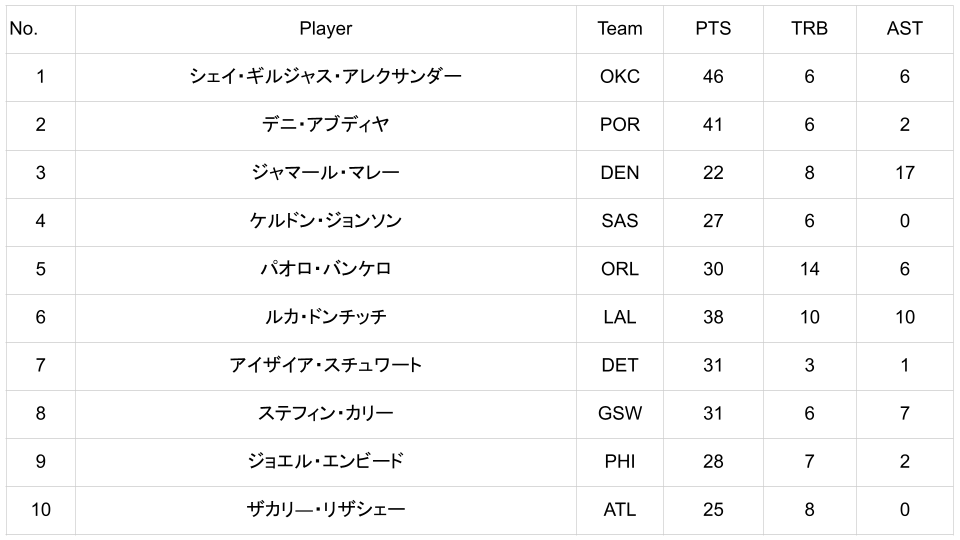Click the ルカ・ドンチッチ name cell
This screenshot has height=540, width=960.
(x=325, y=317)
